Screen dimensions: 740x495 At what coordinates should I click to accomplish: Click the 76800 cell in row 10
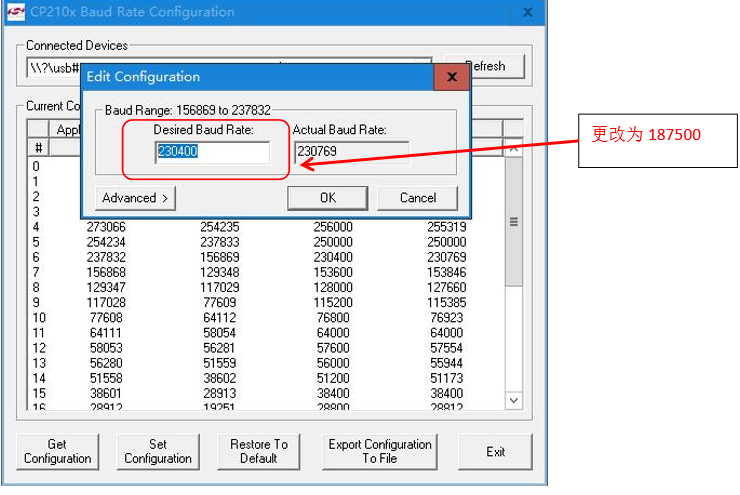pos(333,318)
